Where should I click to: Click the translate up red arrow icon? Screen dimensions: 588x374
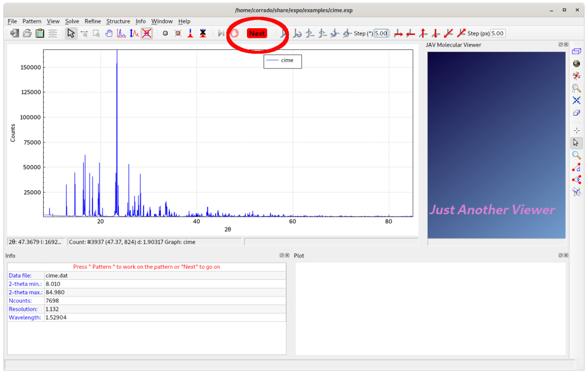coord(423,33)
